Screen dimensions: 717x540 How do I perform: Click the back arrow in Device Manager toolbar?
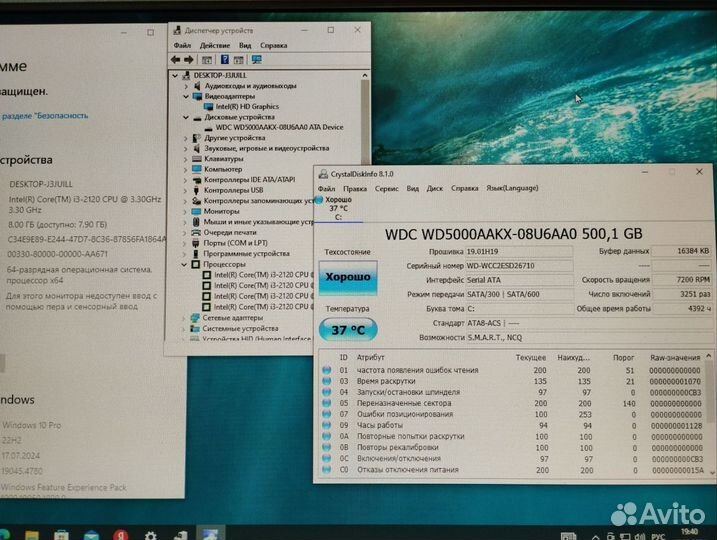178,59
